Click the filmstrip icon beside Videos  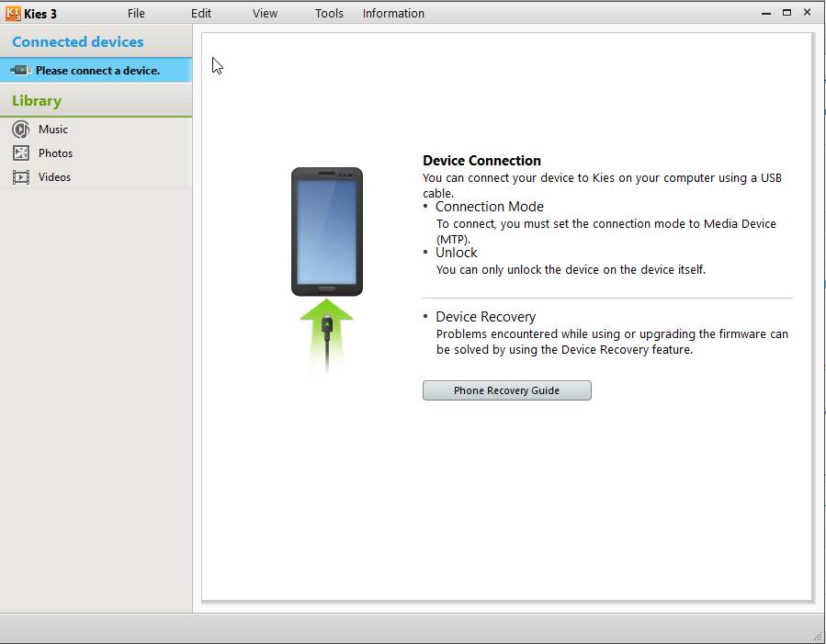pos(20,177)
